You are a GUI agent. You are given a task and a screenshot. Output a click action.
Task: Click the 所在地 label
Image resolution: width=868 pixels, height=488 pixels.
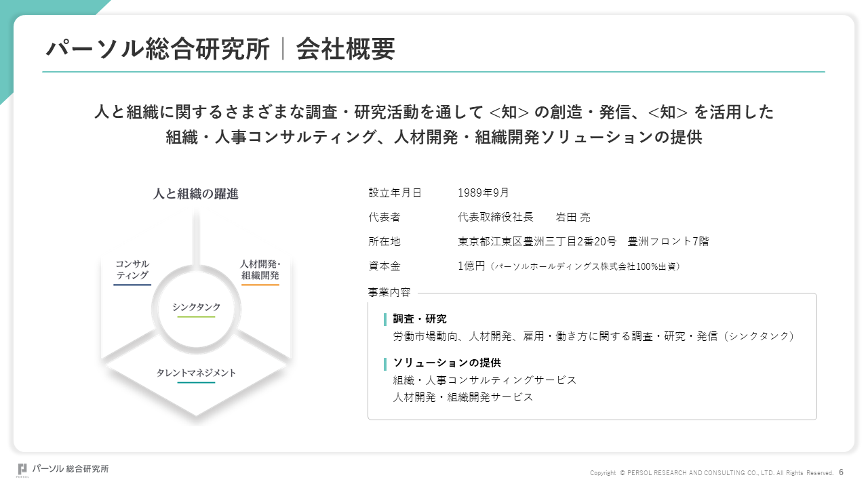[x=384, y=241]
